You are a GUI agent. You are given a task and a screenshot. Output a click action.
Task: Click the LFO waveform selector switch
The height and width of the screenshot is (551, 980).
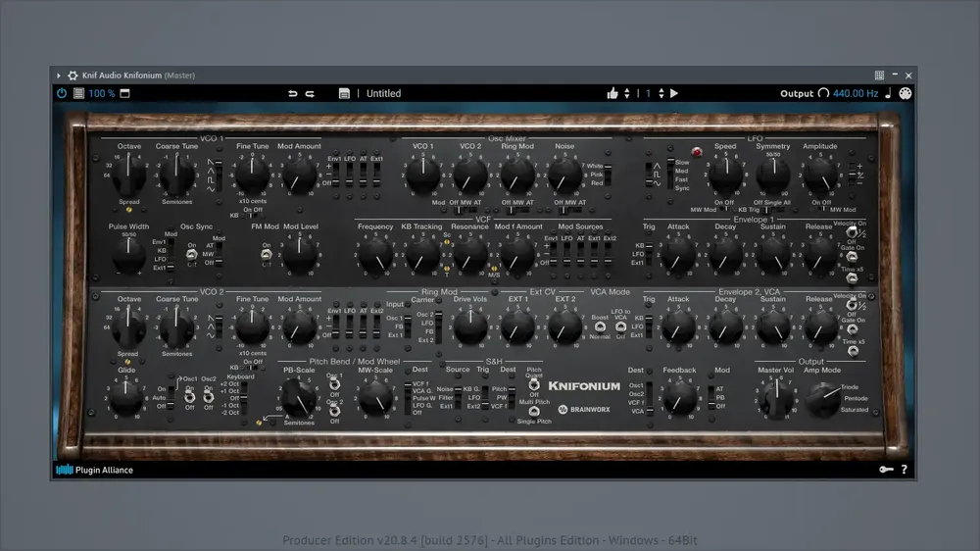tap(649, 175)
